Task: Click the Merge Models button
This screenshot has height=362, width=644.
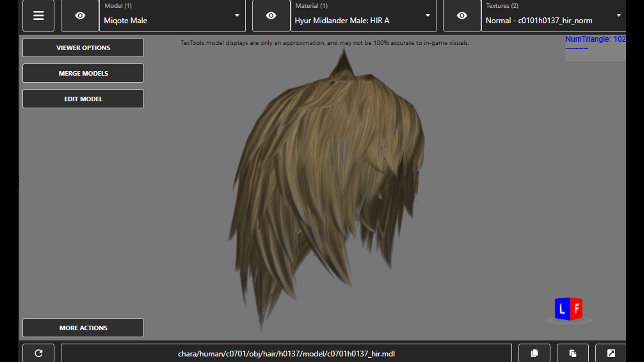Action: [83, 73]
